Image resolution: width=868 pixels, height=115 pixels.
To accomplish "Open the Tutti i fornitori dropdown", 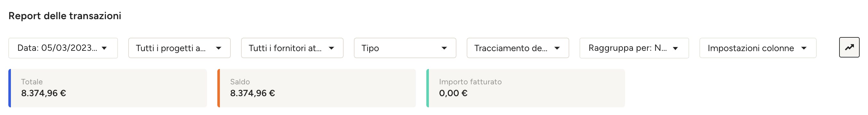I will click(292, 48).
